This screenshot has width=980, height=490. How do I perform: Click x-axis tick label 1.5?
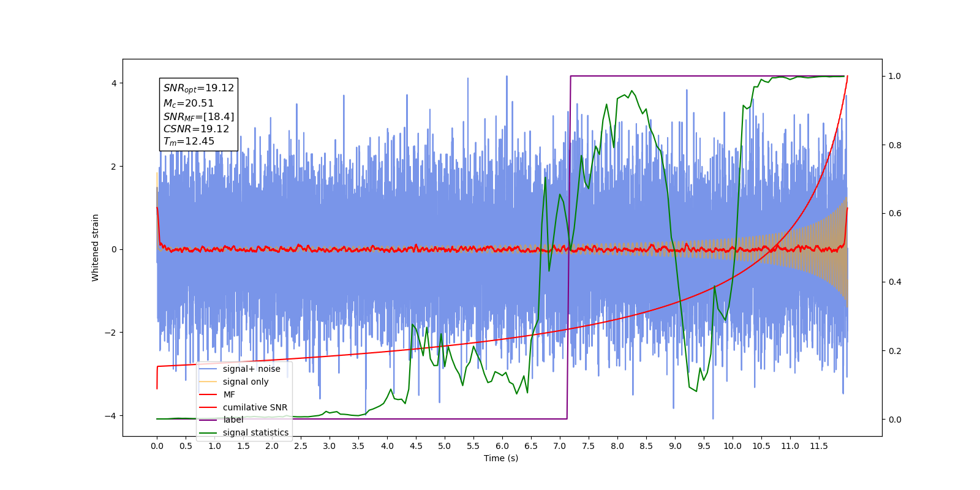[243, 446]
